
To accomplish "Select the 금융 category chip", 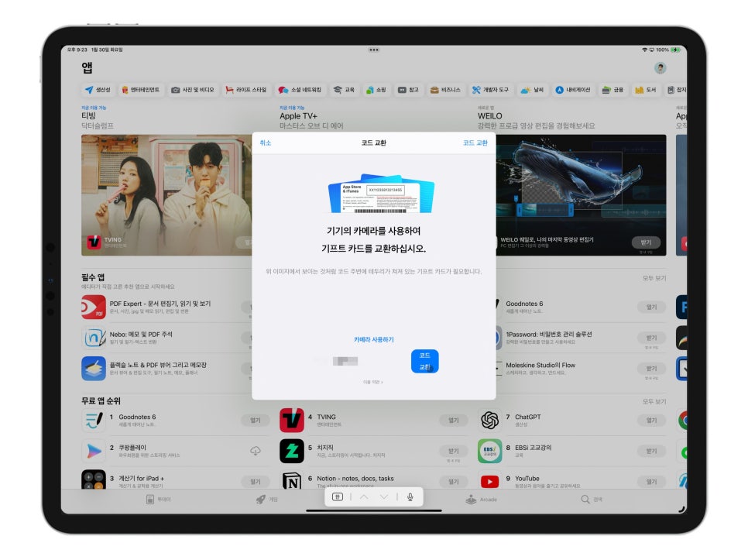I will pyautogui.click(x=613, y=90).
